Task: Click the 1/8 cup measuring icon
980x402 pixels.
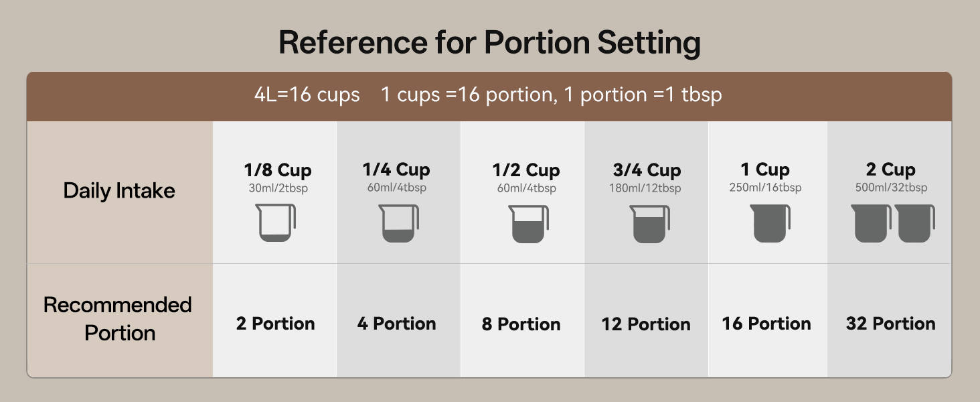Action: click(276, 223)
